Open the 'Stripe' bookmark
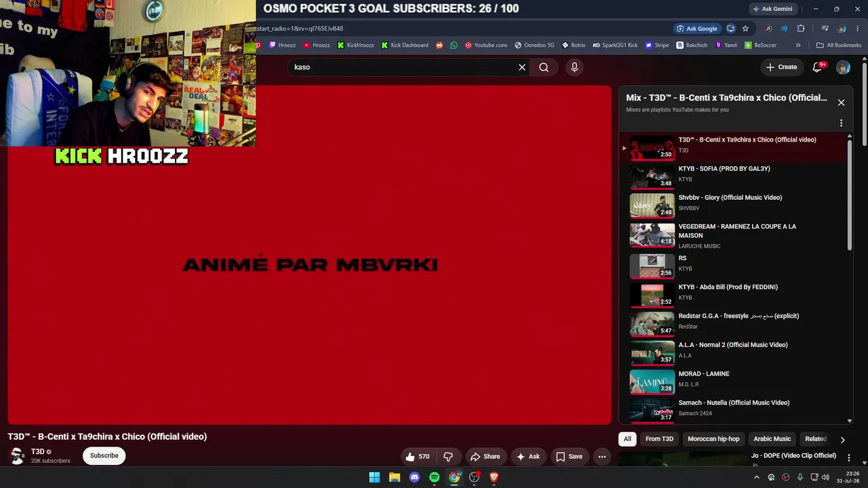 pos(657,45)
